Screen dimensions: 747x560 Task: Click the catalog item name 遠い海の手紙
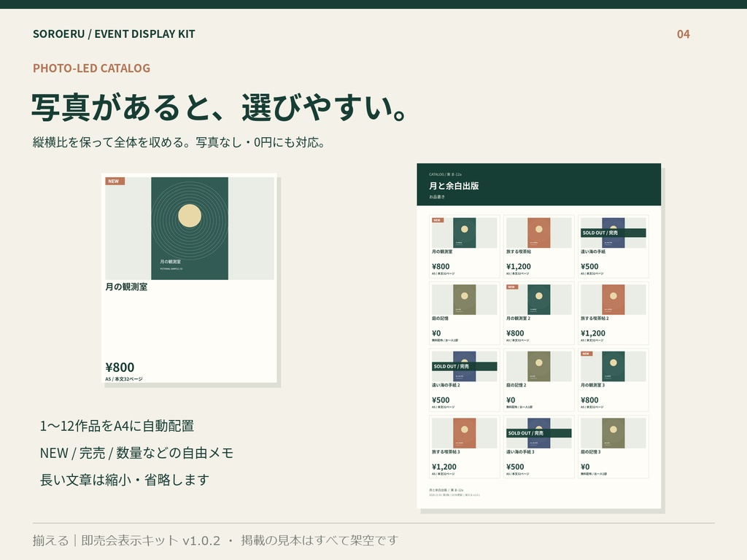pyautogui.click(x=592, y=252)
